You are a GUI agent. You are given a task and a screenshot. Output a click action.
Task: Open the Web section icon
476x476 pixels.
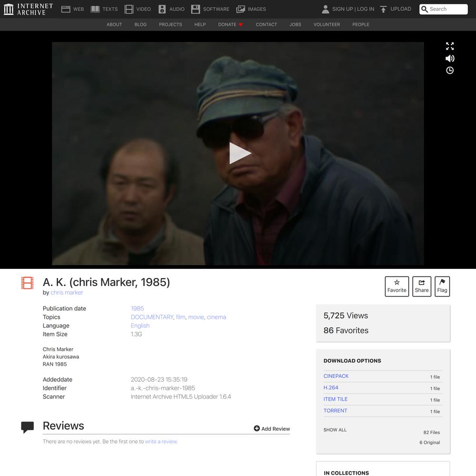[66, 9]
